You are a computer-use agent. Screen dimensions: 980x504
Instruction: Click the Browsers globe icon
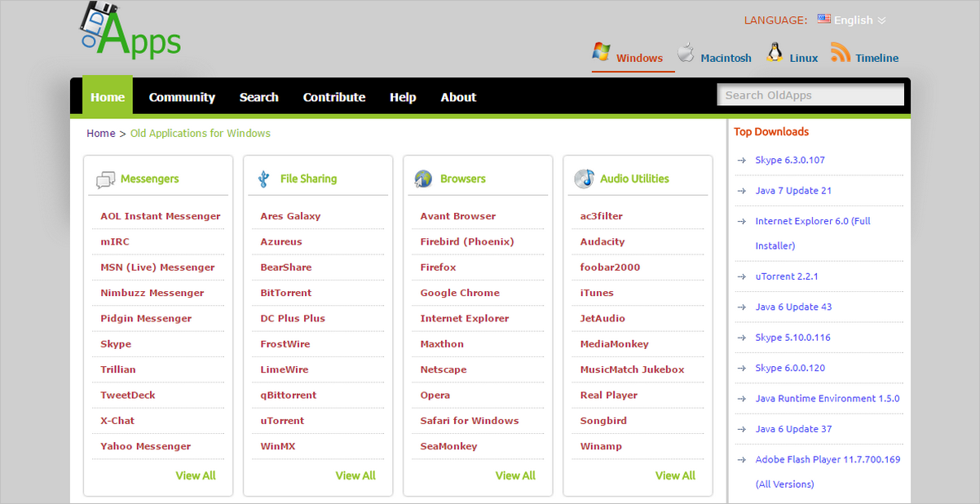pos(423,179)
